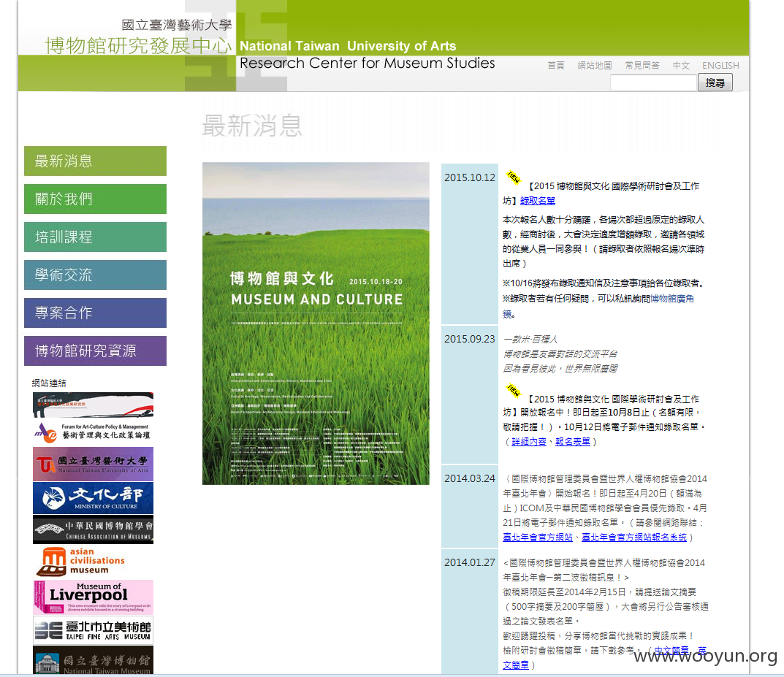Open the National Taiwan University of Arts banner

93,464
